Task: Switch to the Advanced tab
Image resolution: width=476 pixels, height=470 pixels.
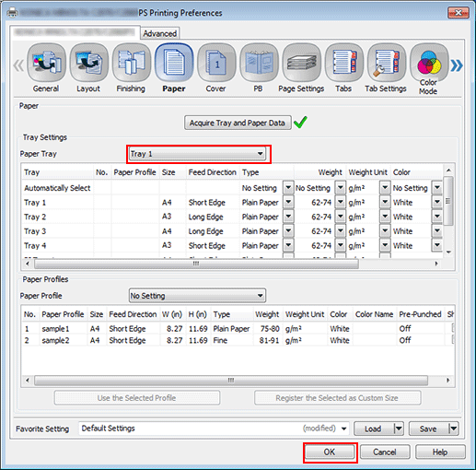Action: point(159,33)
